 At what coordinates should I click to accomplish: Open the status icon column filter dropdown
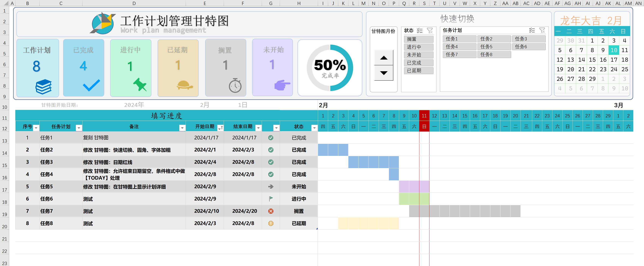point(276,128)
